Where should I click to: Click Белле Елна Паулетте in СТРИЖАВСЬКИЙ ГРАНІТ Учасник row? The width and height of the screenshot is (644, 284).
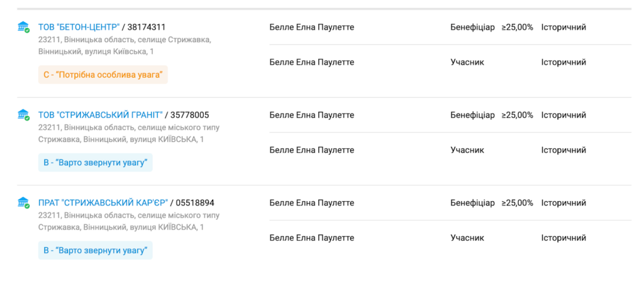[x=311, y=150]
